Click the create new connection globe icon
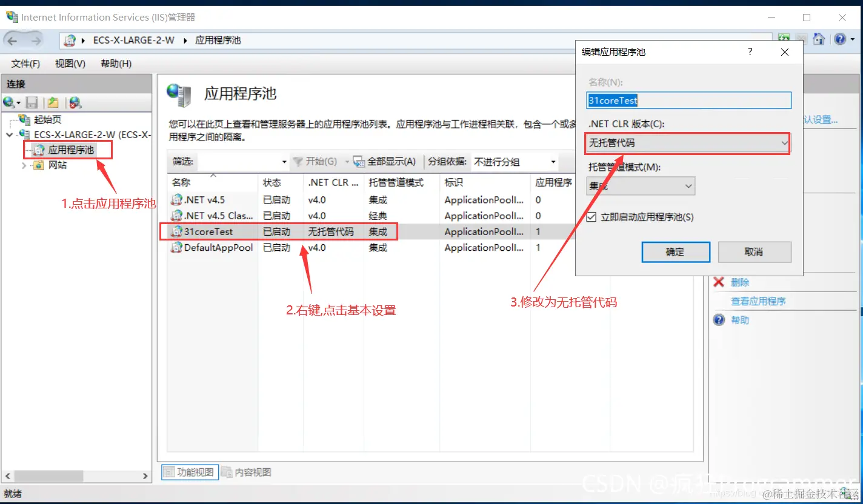Screen dimensions: 863x504 pos(8,102)
